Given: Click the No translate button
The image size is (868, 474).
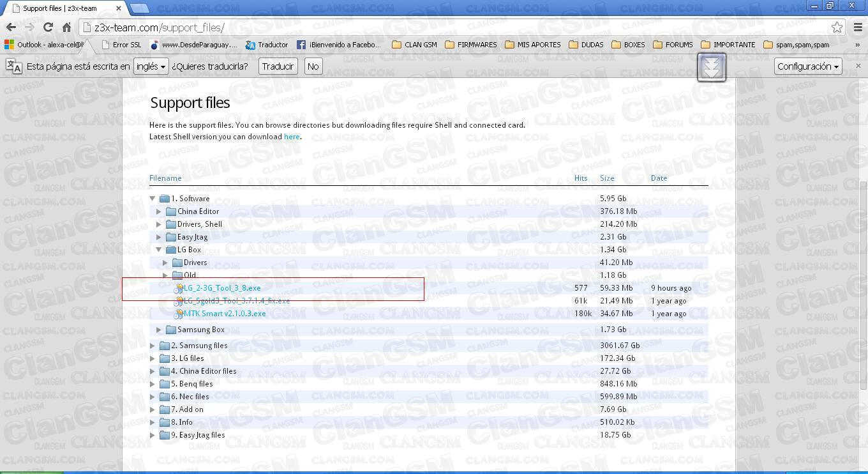Looking at the screenshot, I should pos(313,66).
